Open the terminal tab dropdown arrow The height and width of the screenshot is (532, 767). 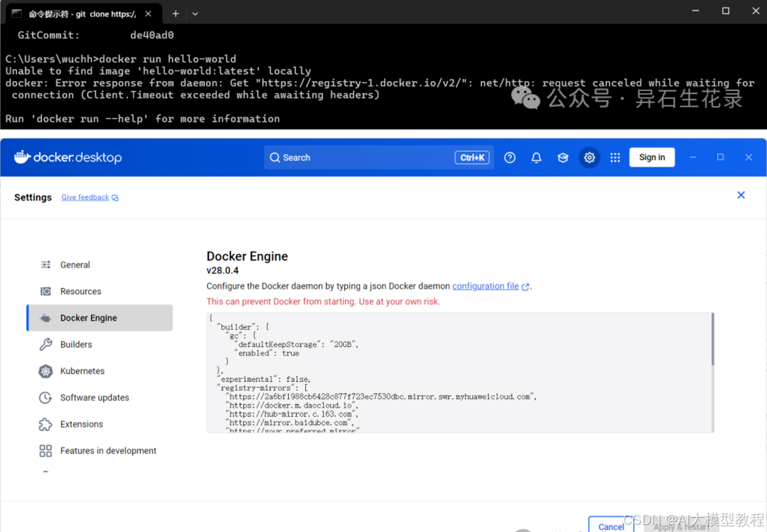pos(195,14)
